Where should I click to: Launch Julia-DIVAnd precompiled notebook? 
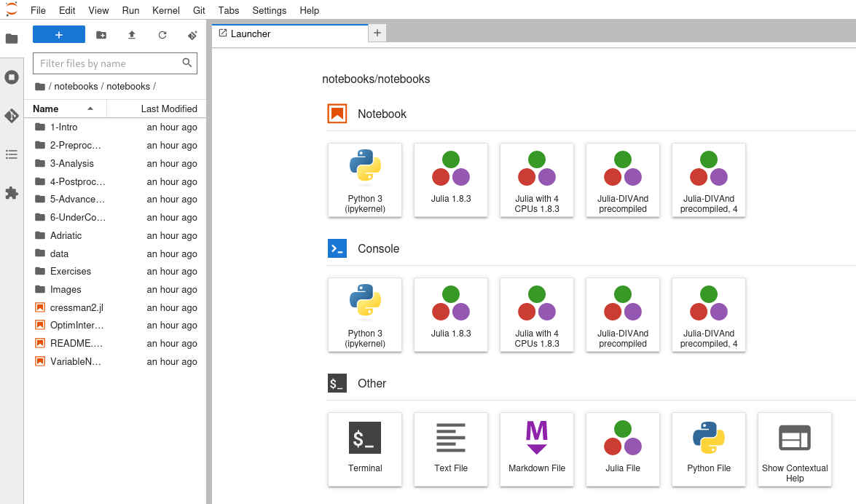(623, 180)
